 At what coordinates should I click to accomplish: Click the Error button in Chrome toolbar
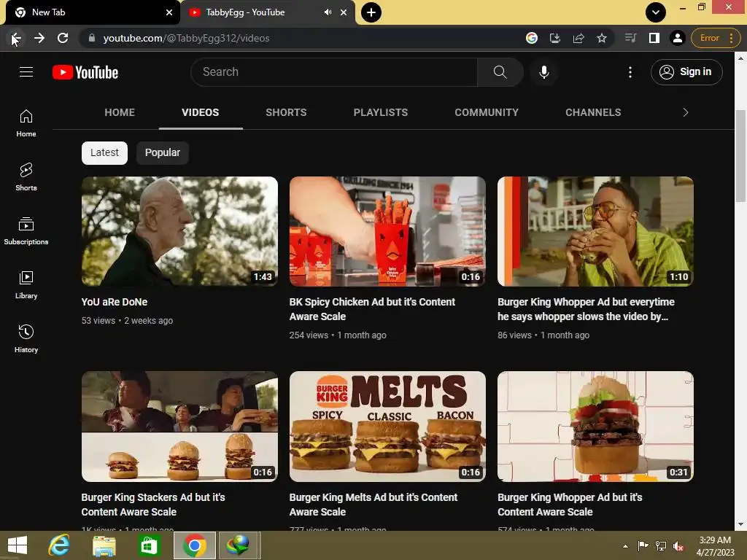709,38
